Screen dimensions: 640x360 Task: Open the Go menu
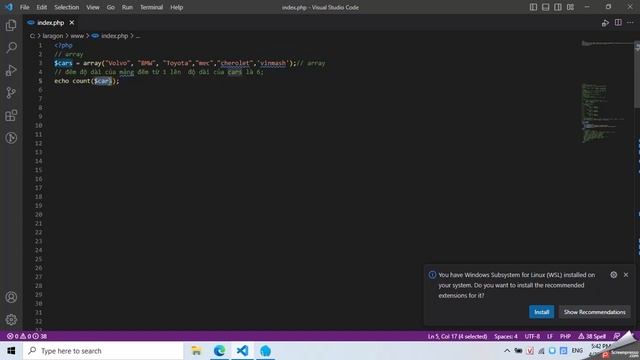pos(111,7)
